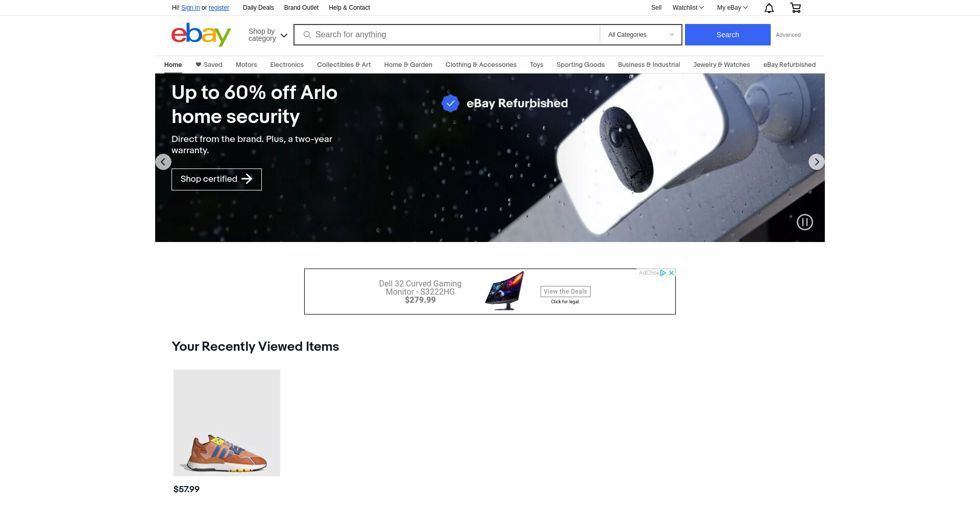Click the eBay logo
The width and height of the screenshot is (980, 531).
coord(201,35)
